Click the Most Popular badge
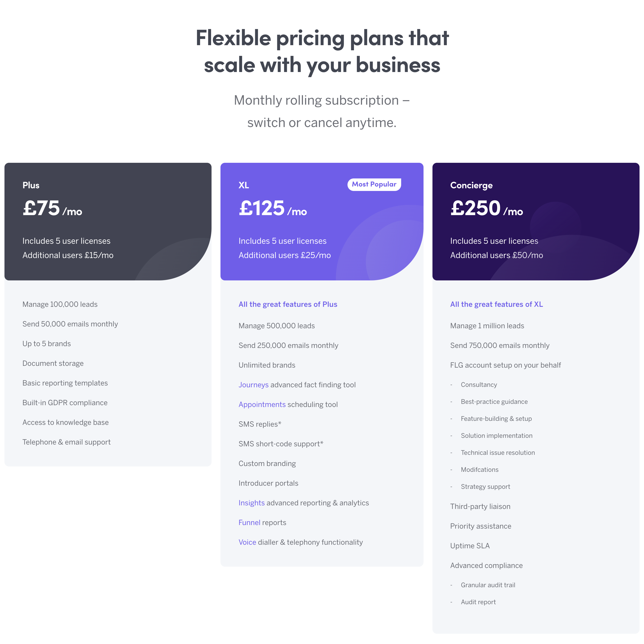Image resolution: width=644 pixels, height=644 pixels. (374, 184)
